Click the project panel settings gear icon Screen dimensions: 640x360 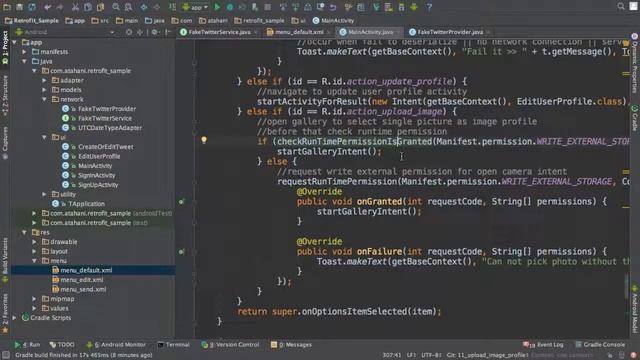pyautogui.click(x=155, y=32)
